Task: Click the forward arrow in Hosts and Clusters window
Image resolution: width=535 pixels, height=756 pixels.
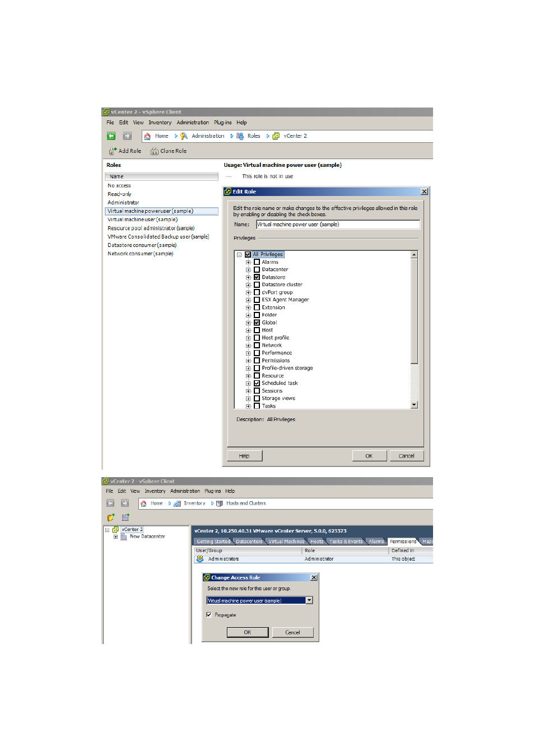Action: [x=125, y=503]
